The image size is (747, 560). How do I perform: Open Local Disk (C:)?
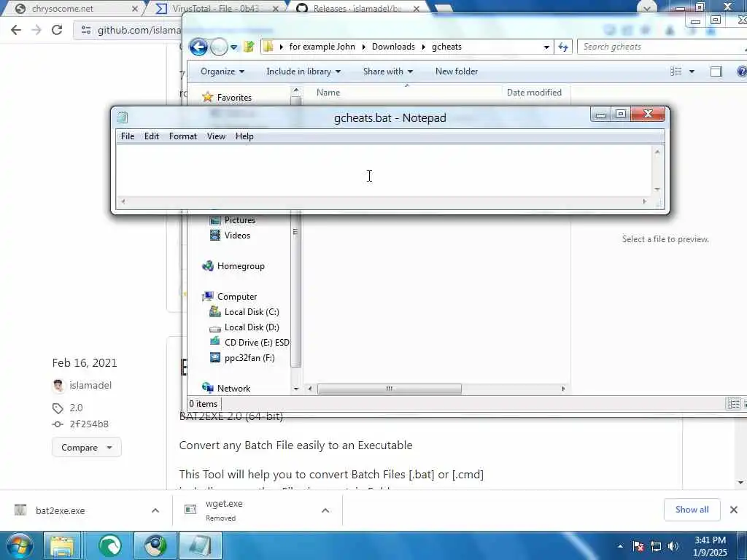pos(252,312)
